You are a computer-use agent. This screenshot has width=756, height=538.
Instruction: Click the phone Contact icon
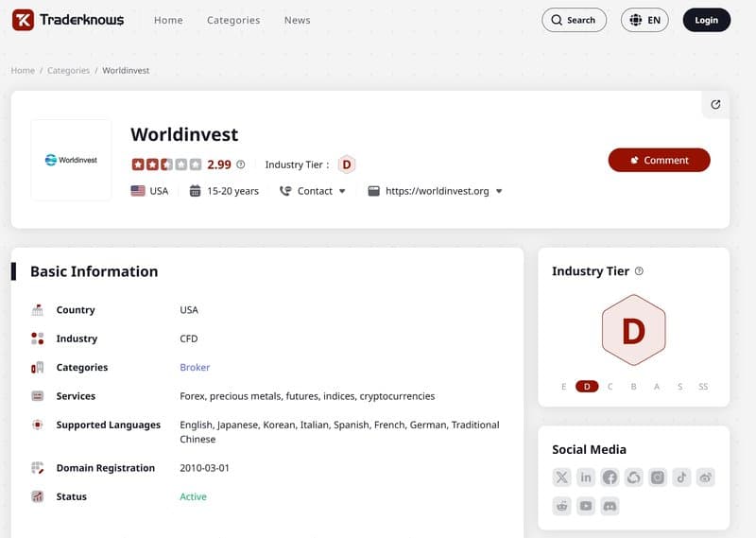285,191
